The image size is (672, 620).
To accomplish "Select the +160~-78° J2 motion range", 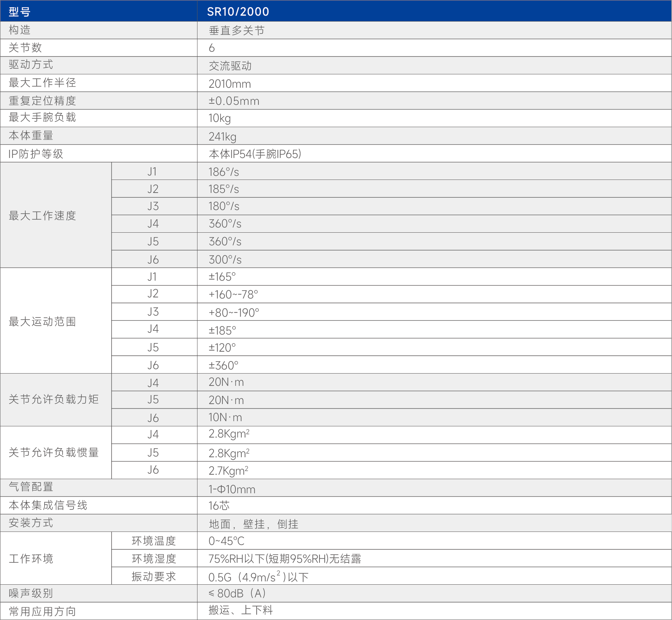I will (x=233, y=294).
